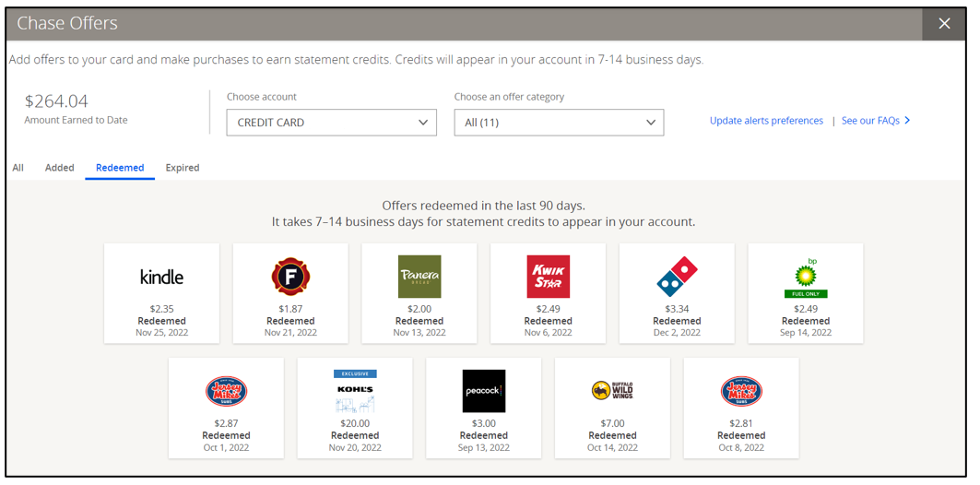Viewport: 980px width, 485px height.
Task: Click the Sep 14, 2022 redeemed date
Action: point(806,333)
